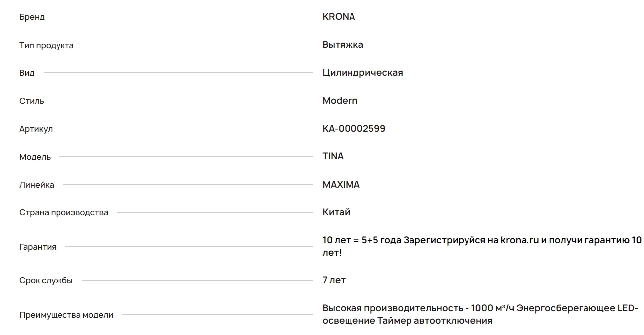This screenshot has width=644, height=335.
Task: Click the Бренд label
Action: pos(32,17)
